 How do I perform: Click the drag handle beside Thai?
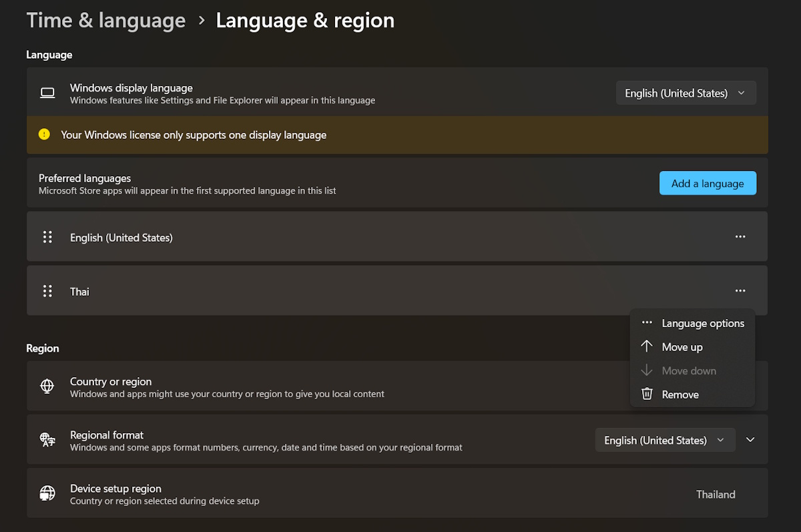pyautogui.click(x=47, y=291)
